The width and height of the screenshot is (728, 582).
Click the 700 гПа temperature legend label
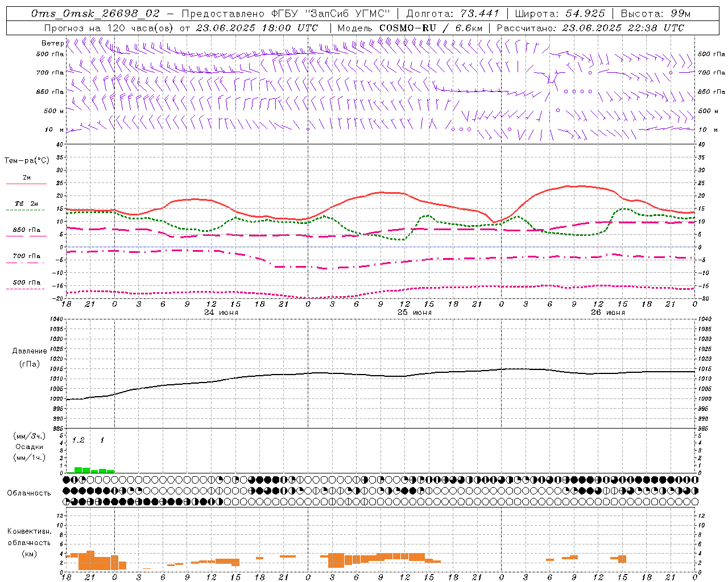[27, 256]
